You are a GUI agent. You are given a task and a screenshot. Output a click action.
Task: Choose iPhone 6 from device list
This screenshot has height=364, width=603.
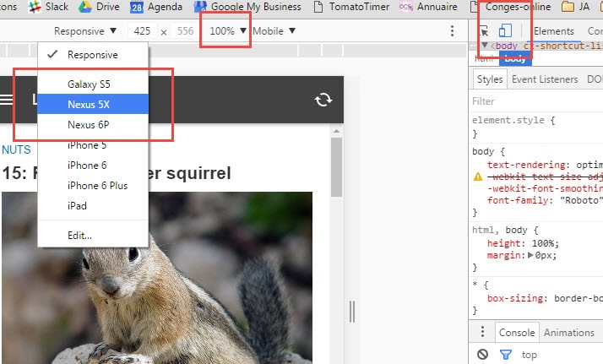(x=93, y=166)
